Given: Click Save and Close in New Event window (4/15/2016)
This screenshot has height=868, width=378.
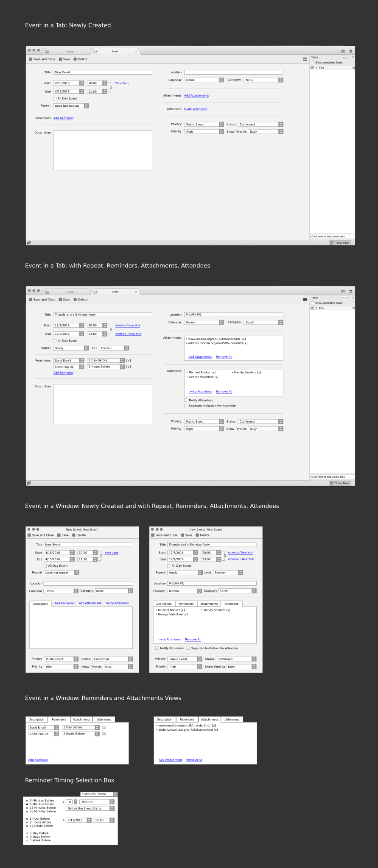Looking at the screenshot, I should (41, 535).
